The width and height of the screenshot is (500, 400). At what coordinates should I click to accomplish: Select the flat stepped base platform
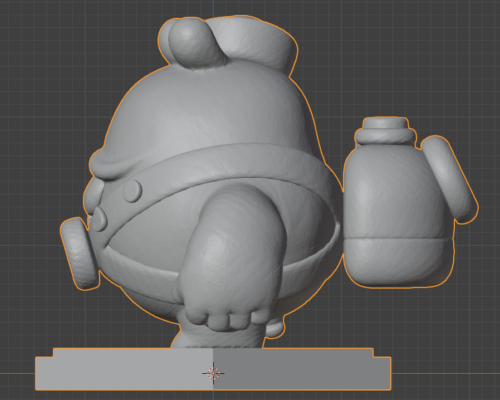(213, 369)
